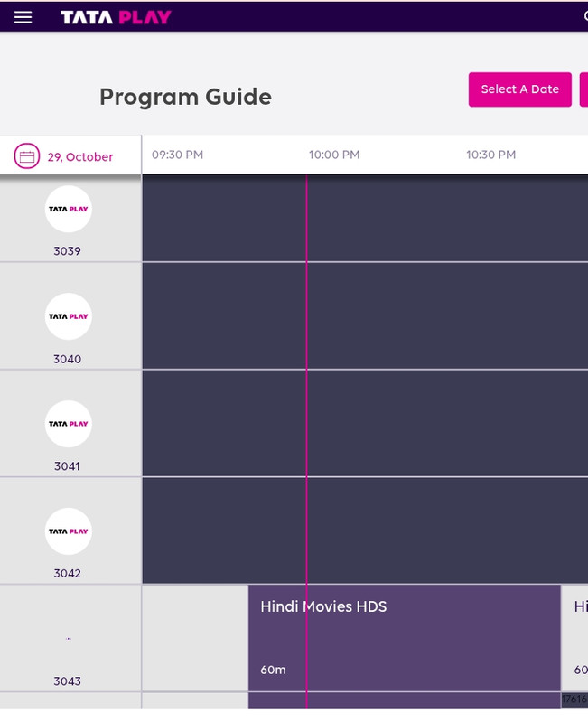Click the 09:30 PM time header
The width and height of the screenshot is (588, 723).
[177, 155]
